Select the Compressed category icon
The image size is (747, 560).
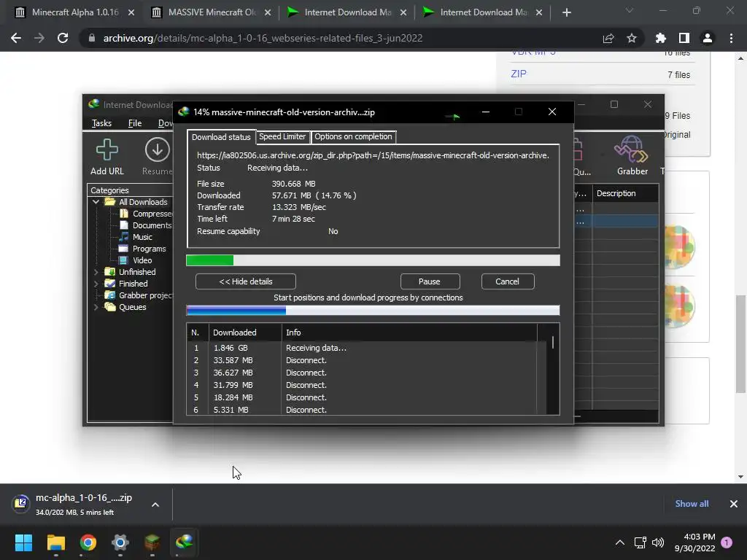[x=124, y=214]
